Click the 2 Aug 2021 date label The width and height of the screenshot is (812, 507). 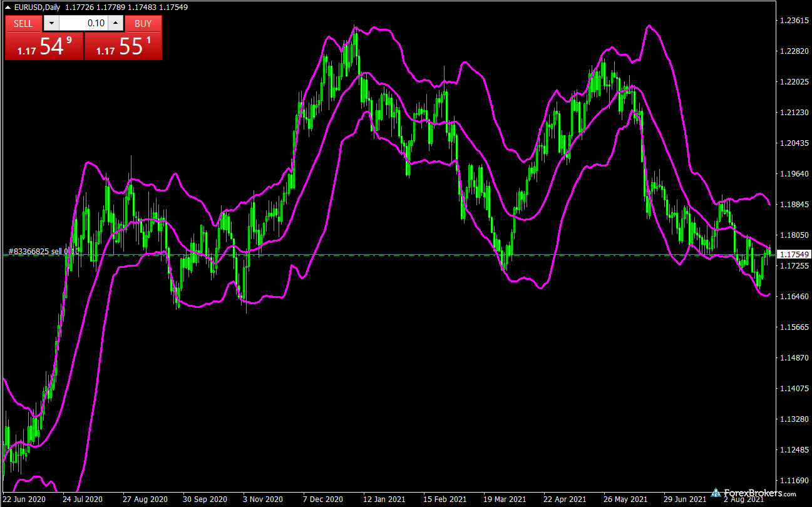[x=744, y=500]
